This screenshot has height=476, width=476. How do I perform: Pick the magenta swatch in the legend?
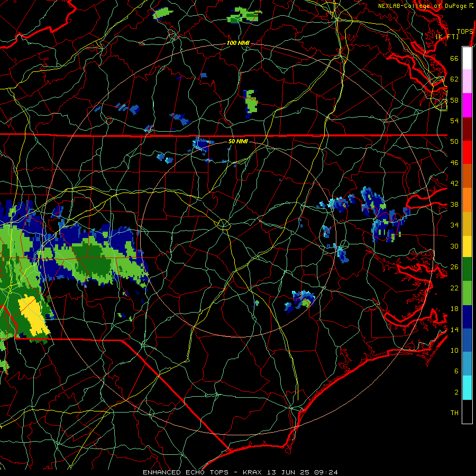pos(467,105)
